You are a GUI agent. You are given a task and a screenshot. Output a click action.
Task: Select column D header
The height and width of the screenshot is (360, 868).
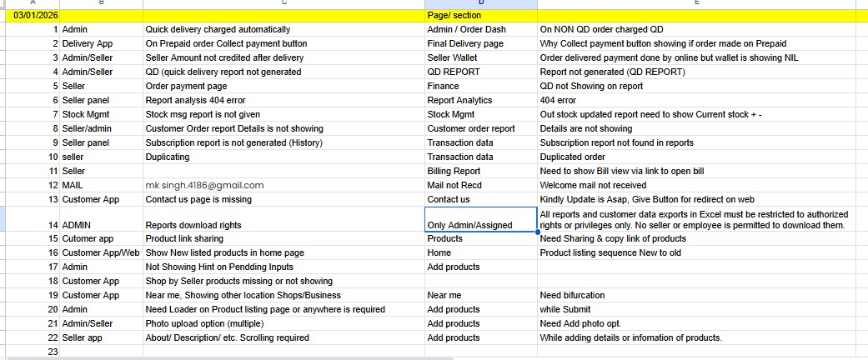tap(480, 4)
